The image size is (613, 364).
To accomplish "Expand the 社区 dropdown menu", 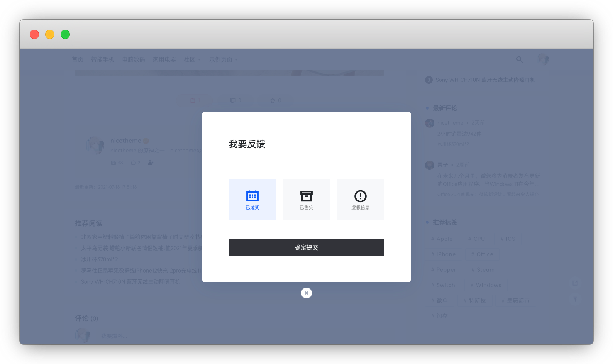I will pyautogui.click(x=192, y=59).
